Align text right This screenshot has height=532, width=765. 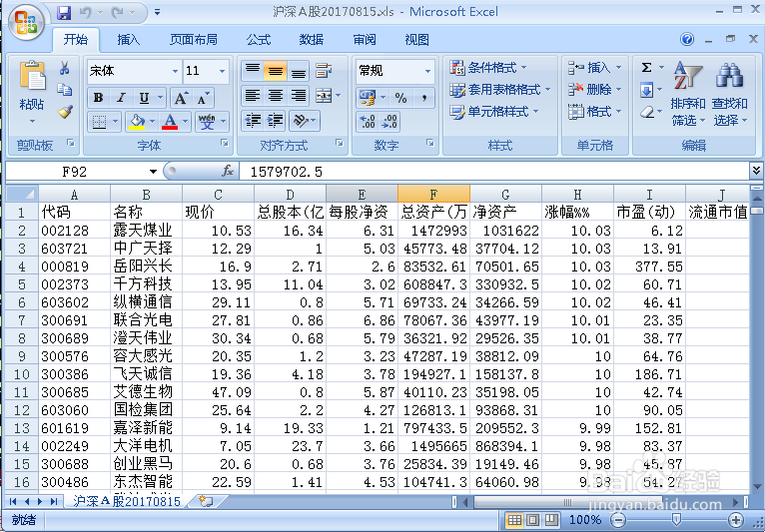pyautogui.click(x=298, y=96)
